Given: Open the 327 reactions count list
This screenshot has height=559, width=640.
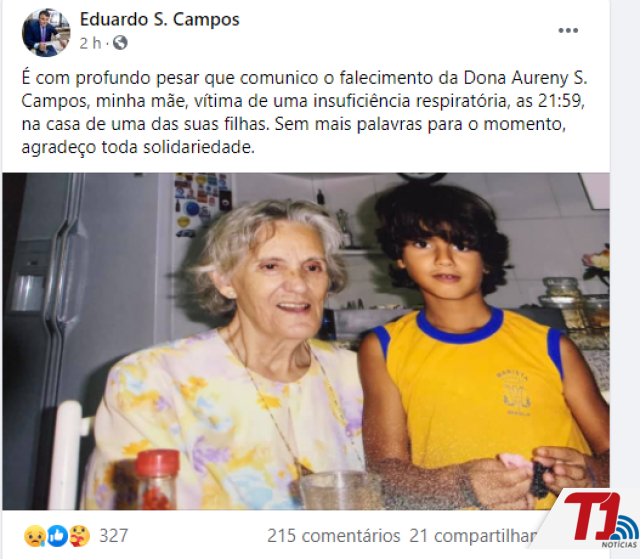Looking at the screenshot, I should coord(113,535).
